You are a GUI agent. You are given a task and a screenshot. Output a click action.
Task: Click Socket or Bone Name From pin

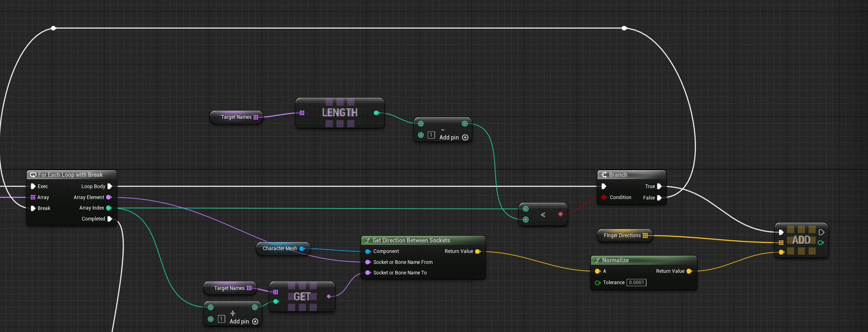point(368,262)
